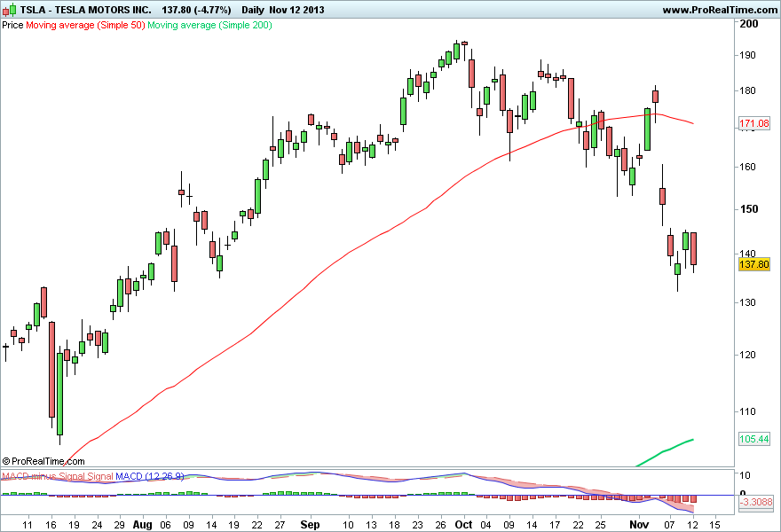Click the 110 price axis label
Screen dimensions: 781x532
click(x=746, y=411)
